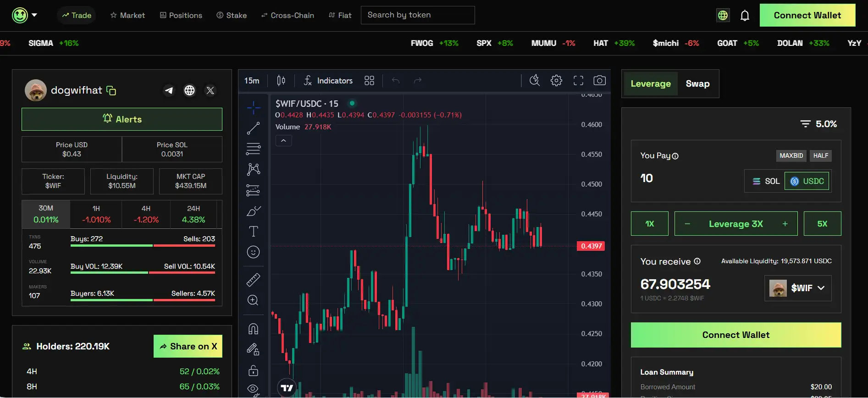Click the green Alerts button
Image resolution: width=868 pixels, height=398 pixels.
(x=122, y=119)
